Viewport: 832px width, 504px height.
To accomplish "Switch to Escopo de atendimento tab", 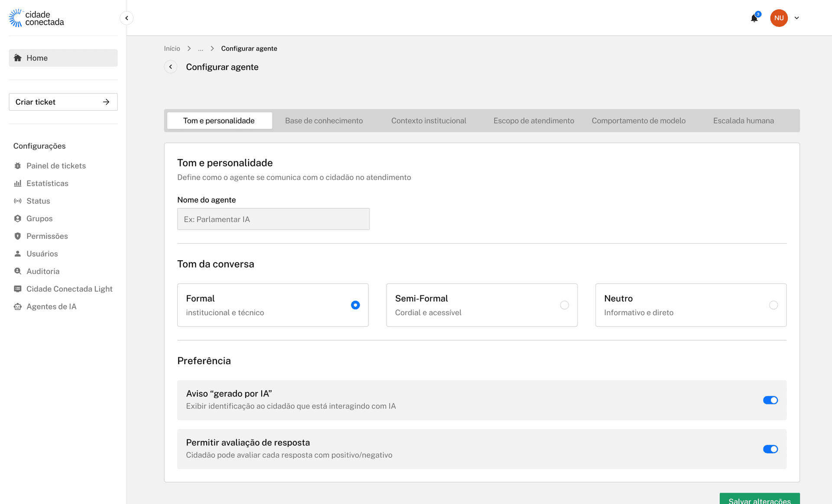I will click(x=534, y=121).
